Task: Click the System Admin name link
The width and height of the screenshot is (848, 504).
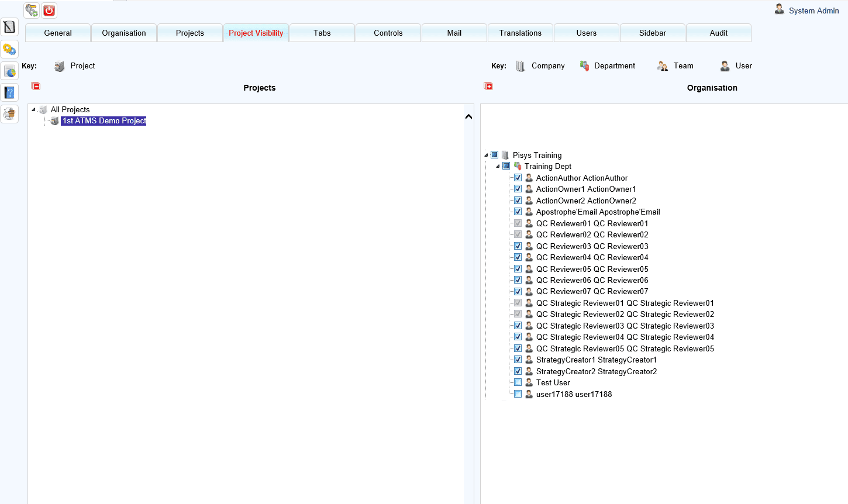Action: tap(813, 11)
